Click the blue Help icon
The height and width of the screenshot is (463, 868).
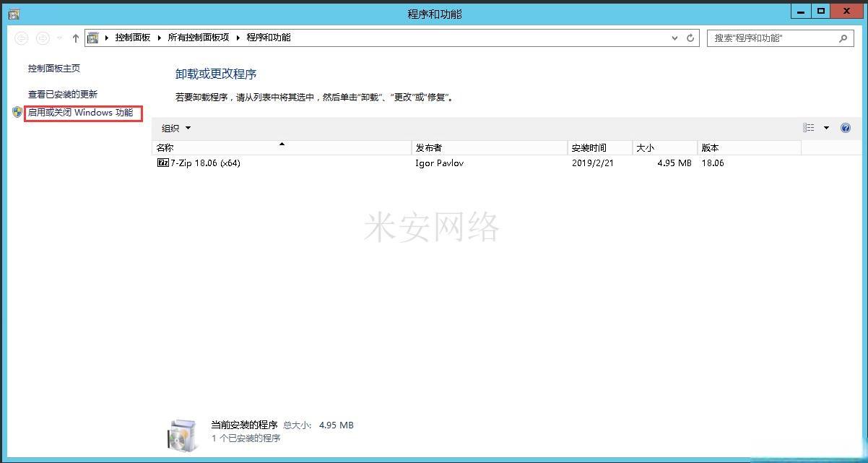[846, 128]
